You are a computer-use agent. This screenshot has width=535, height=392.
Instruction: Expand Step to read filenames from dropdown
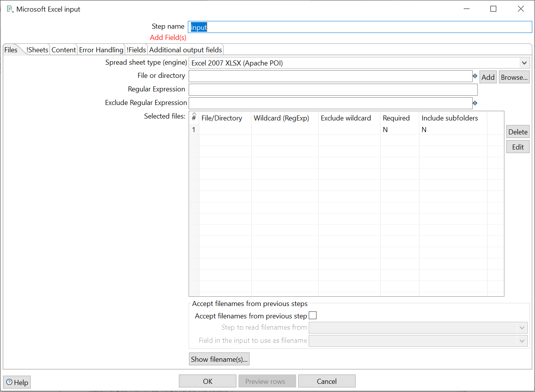point(522,328)
